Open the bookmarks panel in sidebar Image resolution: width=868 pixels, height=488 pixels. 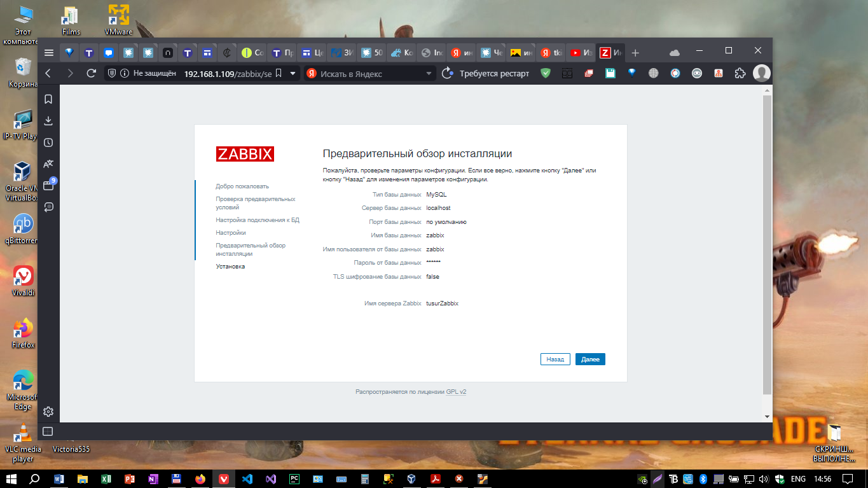point(48,99)
